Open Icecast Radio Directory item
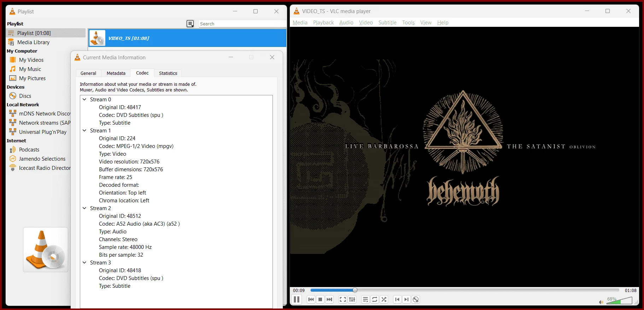The height and width of the screenshot is (310, 644). (40, 168)
